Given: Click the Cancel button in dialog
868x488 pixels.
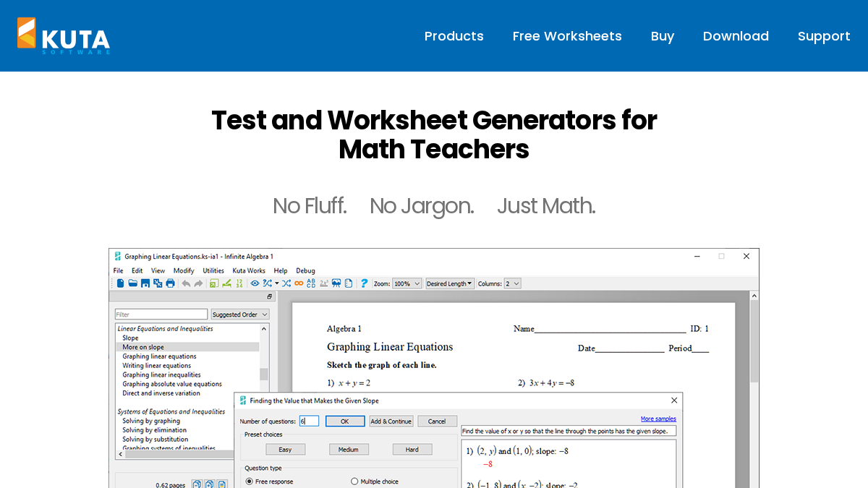Looking at the screenshot, I should click(437, 421).
